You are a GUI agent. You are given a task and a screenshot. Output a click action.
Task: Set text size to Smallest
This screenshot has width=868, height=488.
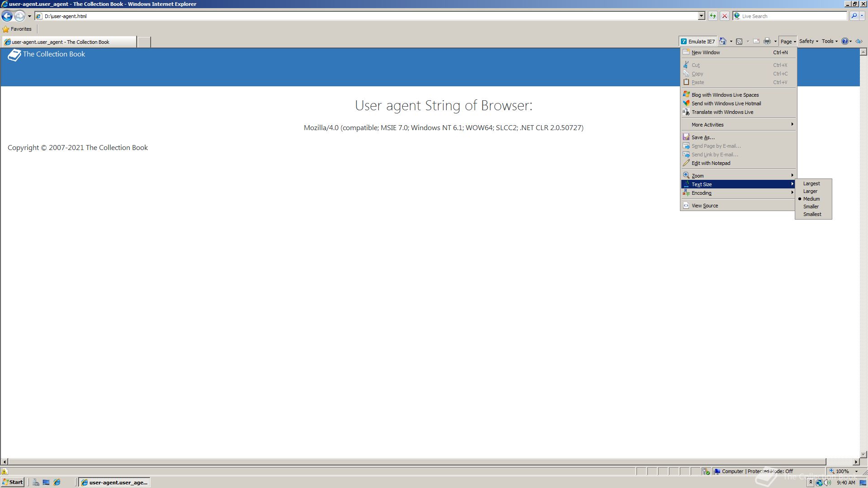pos(813,214)
